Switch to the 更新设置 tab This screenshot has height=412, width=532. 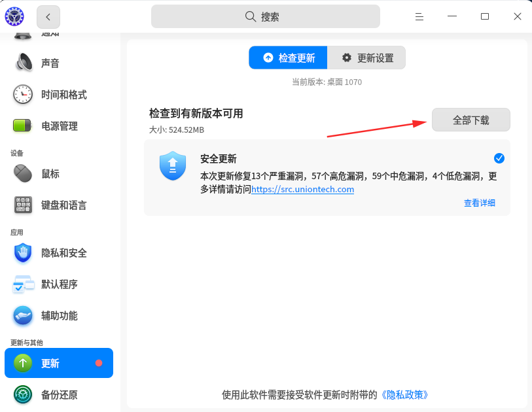366,58
